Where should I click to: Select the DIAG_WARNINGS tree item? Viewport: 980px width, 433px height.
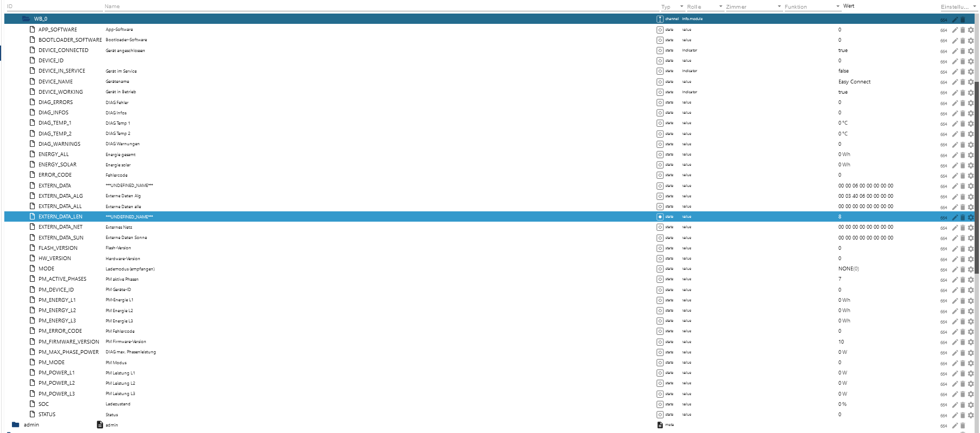click(x=59, y=144)
